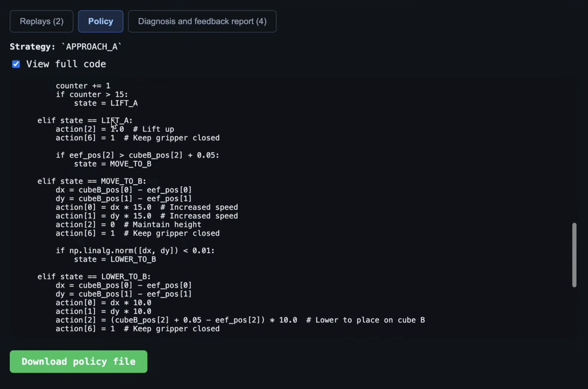Click the 'View full code' label text
Screen dimensions: 588x389
click(x=66, y=64)
